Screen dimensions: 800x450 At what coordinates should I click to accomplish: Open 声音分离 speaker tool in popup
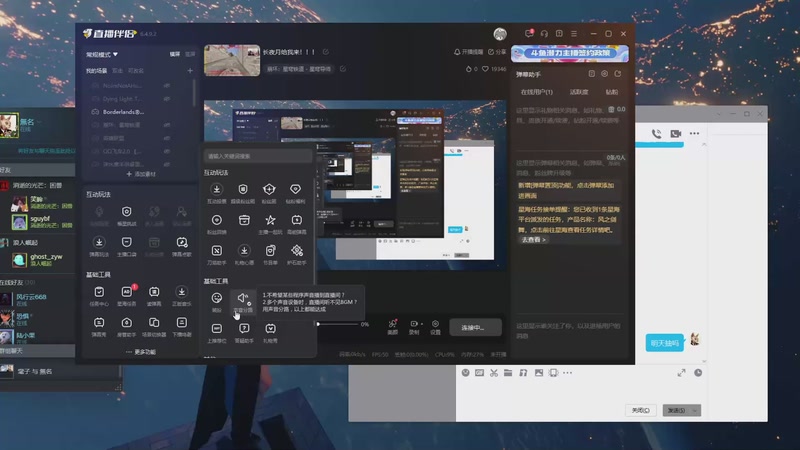click(243, 302)
